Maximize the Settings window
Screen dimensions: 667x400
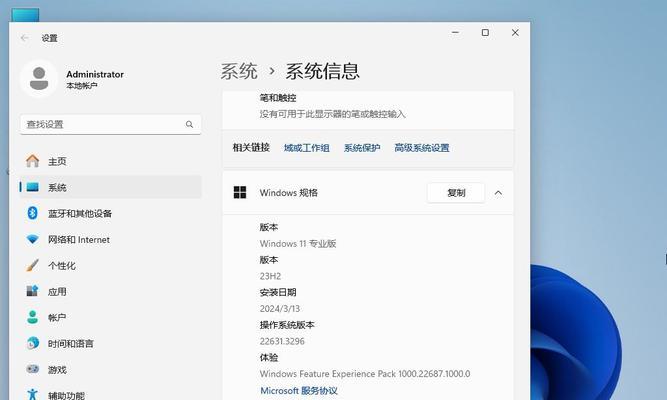[485, 32]
